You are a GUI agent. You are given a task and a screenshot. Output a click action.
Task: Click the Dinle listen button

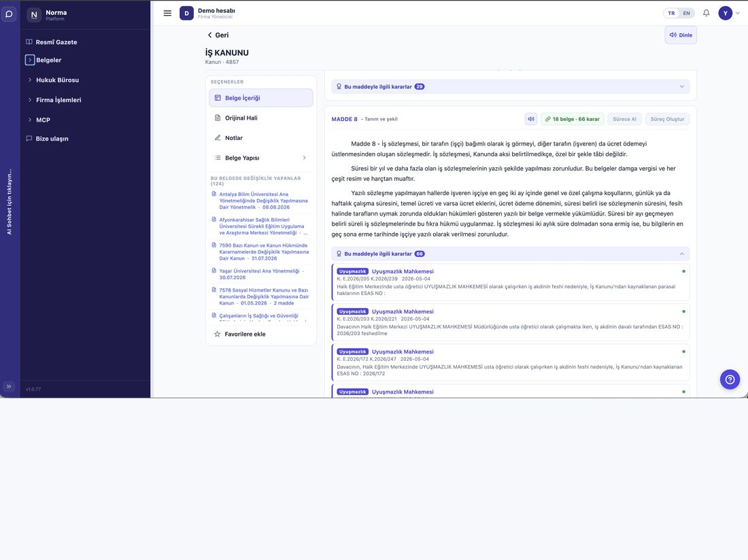click(x=681, y=35)
